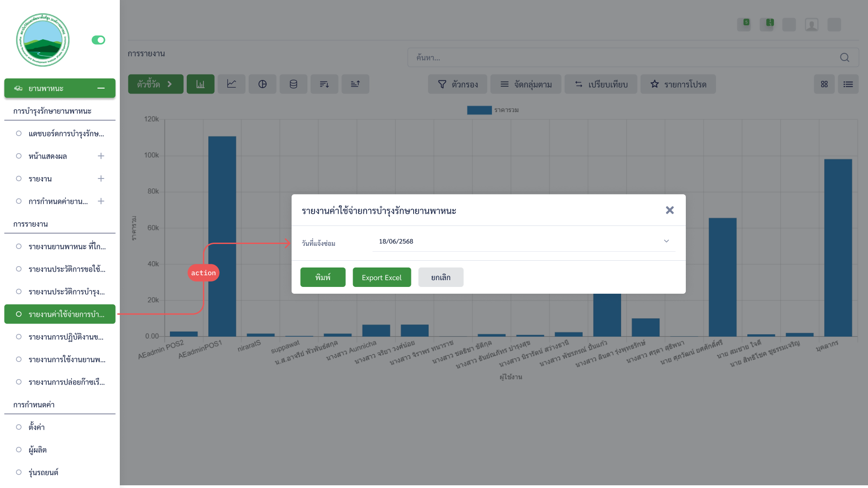Switch to grid layout view icon
The width and height of the screenshot is (868, 488).
pyautogui.click(x=824, y=84)
